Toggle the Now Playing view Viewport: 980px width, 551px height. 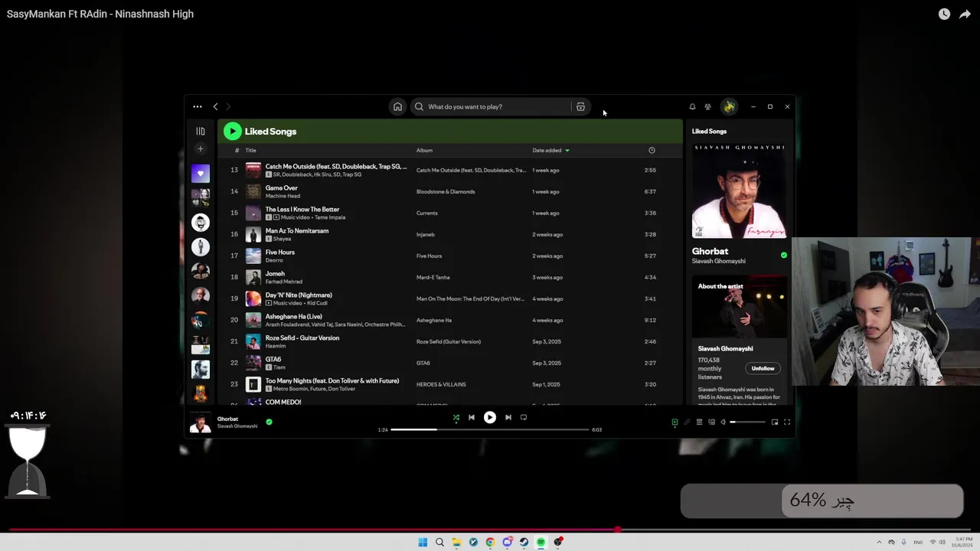[x=675, y=422]
